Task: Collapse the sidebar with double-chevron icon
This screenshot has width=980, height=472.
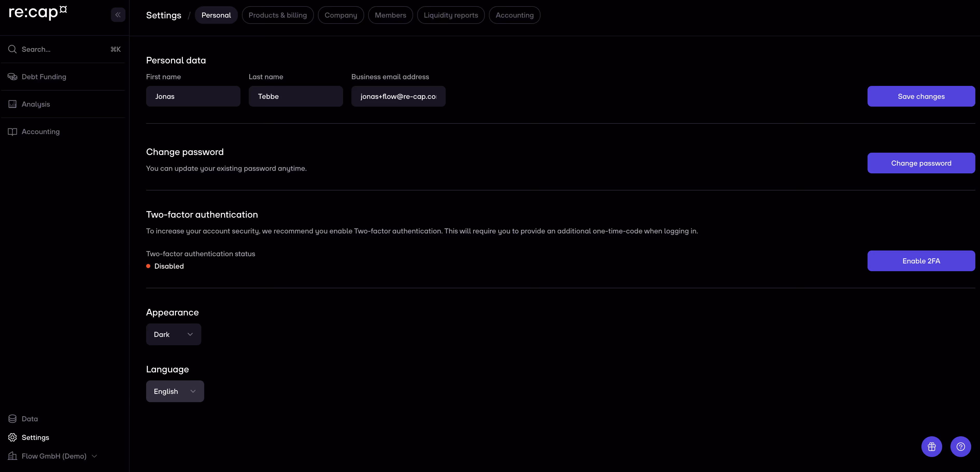Action: [118, 15]
